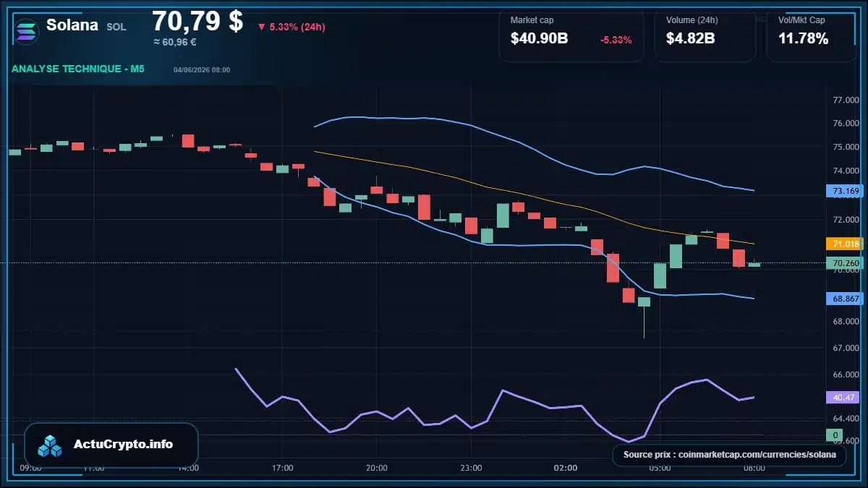Click the orange moving average label 71.018
This screenshot has height=488, width=868.
click(845, 244)
